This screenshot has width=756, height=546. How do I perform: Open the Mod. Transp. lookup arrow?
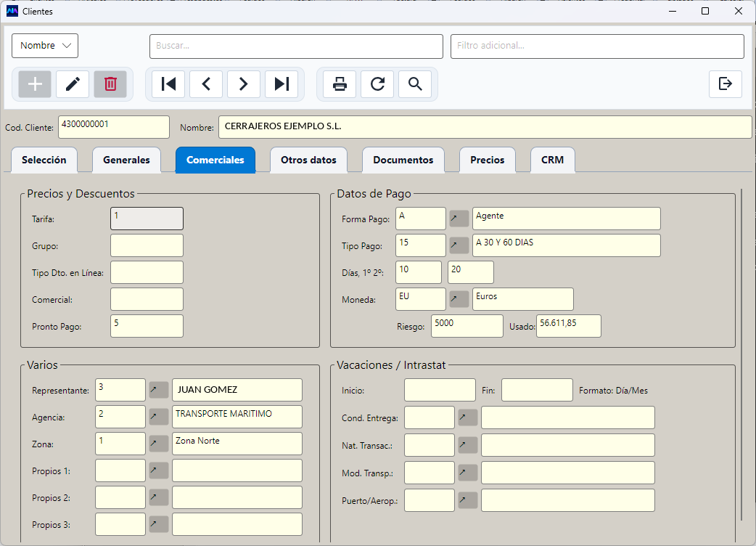468,473
